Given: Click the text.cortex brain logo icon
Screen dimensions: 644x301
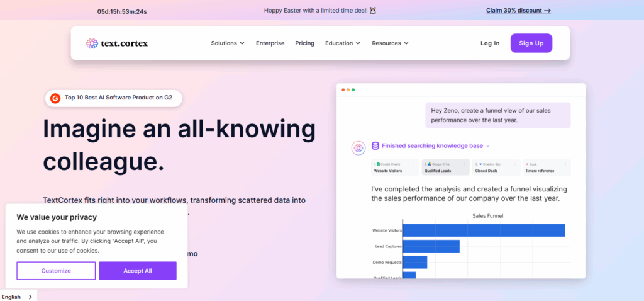Looking at the screenshot, I should (x=92, y=43).
